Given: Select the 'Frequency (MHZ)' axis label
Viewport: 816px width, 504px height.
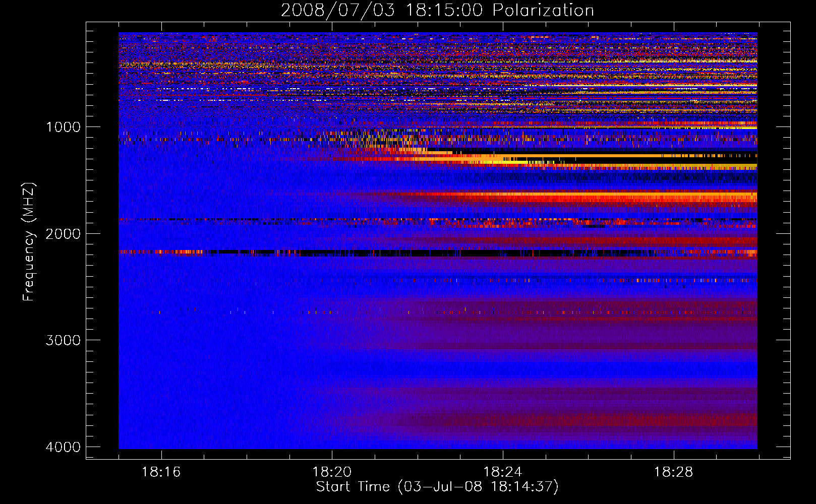Looking at the screenshot, I should point(29,242).
